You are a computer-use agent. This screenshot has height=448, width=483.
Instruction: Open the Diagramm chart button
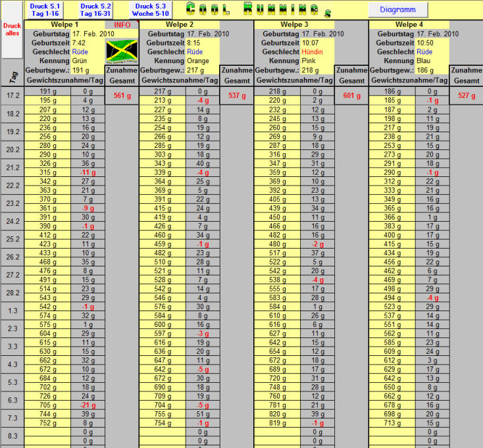tap(397, 10)
